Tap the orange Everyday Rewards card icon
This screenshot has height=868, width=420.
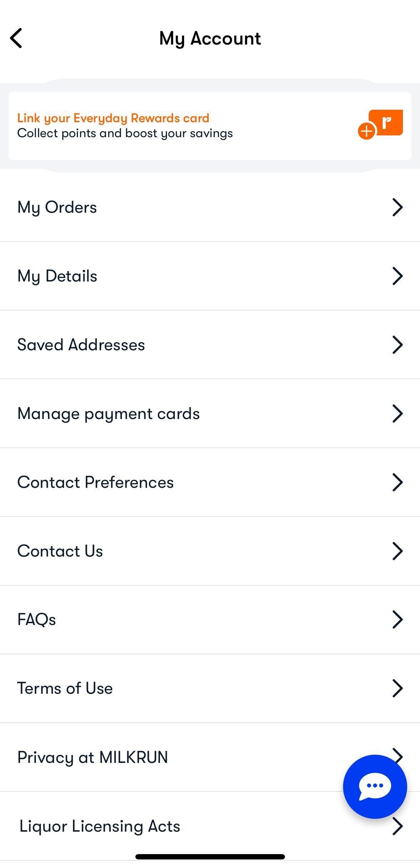pos(380,124)
